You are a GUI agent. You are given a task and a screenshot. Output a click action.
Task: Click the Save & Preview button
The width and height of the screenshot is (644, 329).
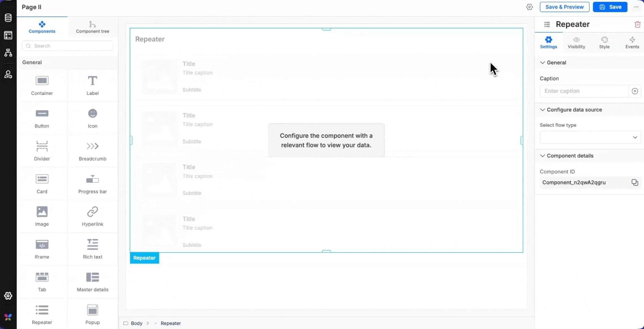[564, 7]
